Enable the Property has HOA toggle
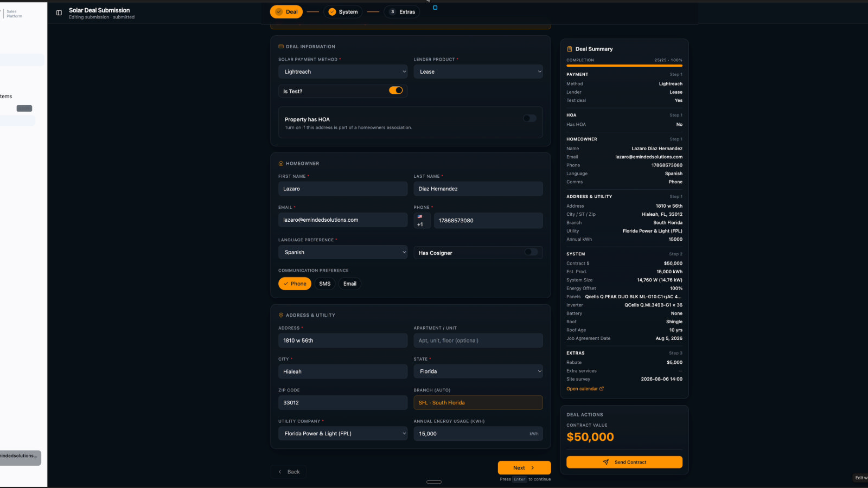 click(529, 118)
